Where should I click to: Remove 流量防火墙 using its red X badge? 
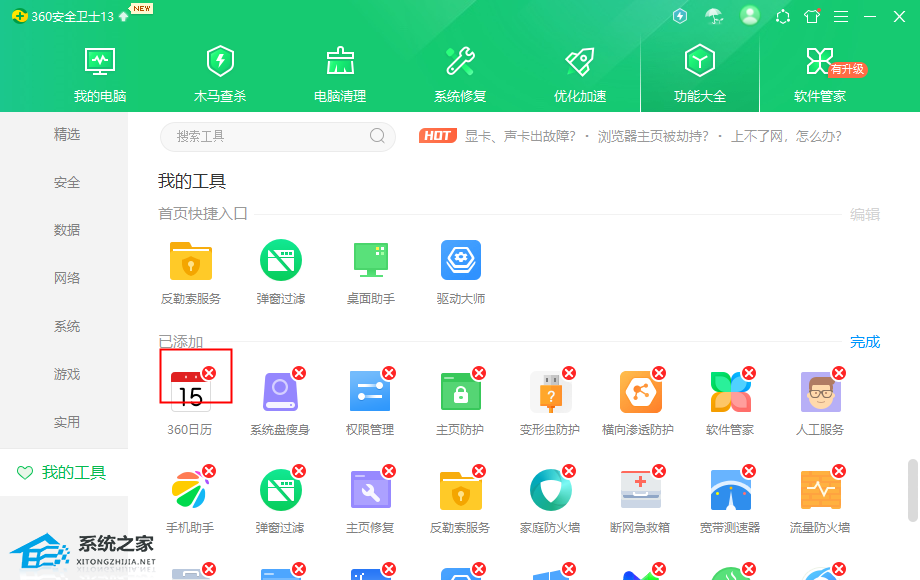(x=839, y=471)
